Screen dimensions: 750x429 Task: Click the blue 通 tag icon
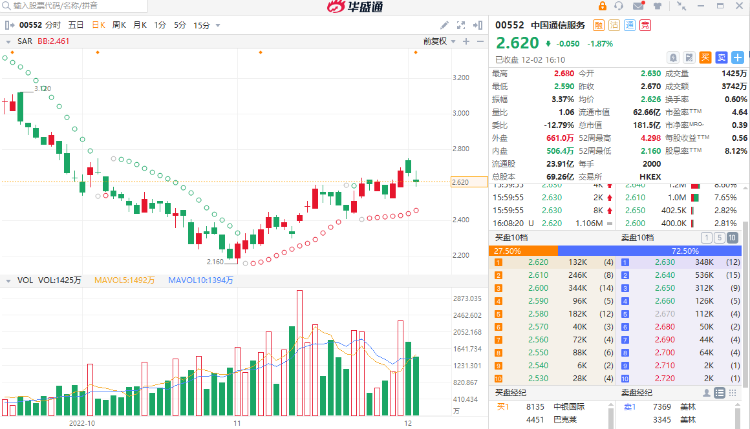coord(630,25)
